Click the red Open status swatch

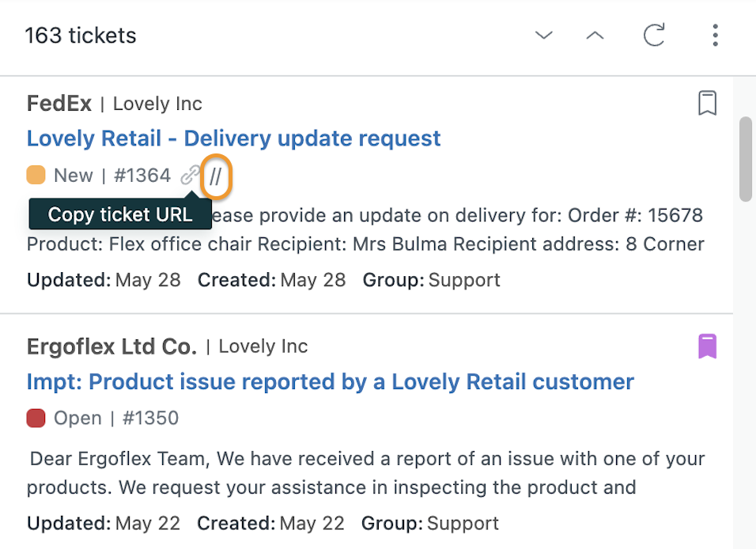point(36,418)
